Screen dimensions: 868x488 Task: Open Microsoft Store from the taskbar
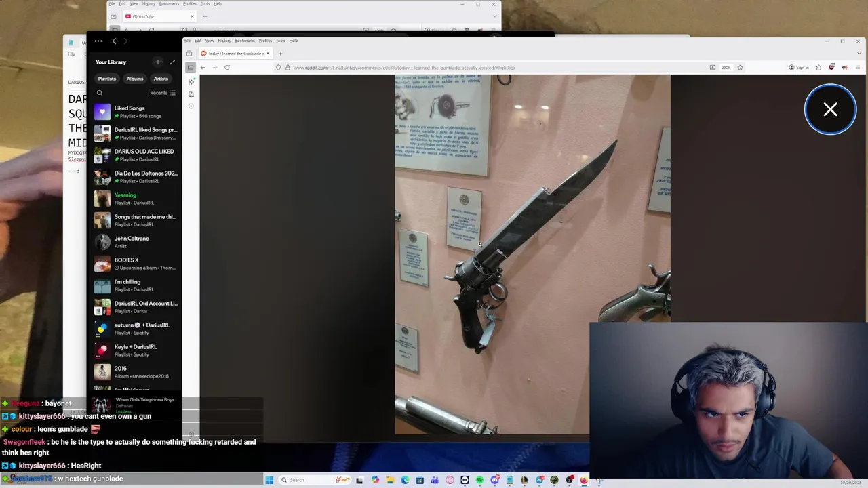pos(420,480)
